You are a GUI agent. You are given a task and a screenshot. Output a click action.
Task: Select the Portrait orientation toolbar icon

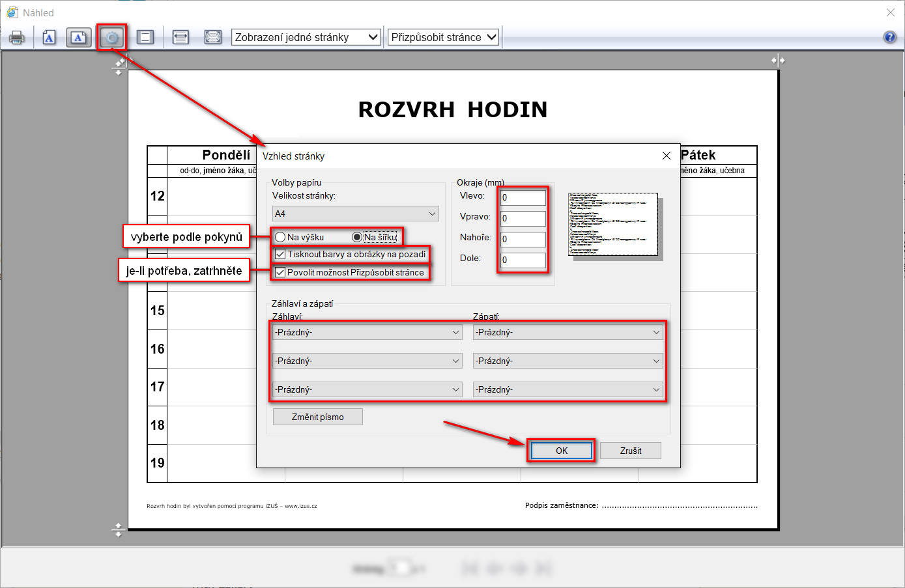(49, 38)
